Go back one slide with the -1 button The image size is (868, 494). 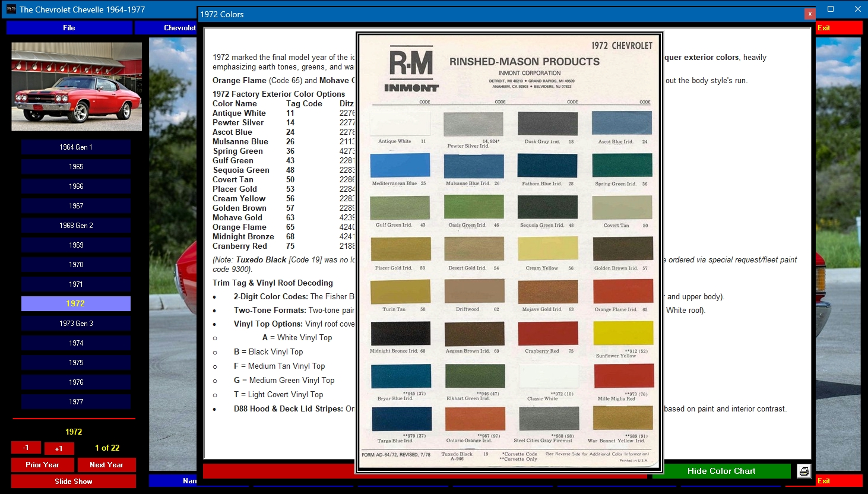(26, 448)
